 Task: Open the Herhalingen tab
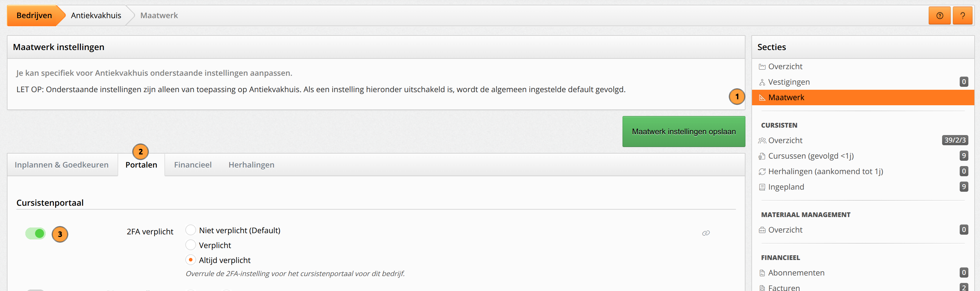coord(252,165)
